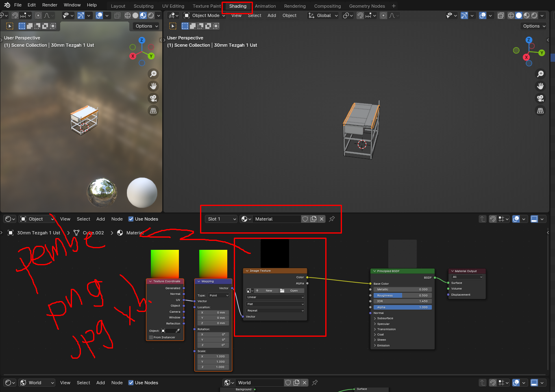Click the zoom magnifier icon in right viewport

[540, 74]
